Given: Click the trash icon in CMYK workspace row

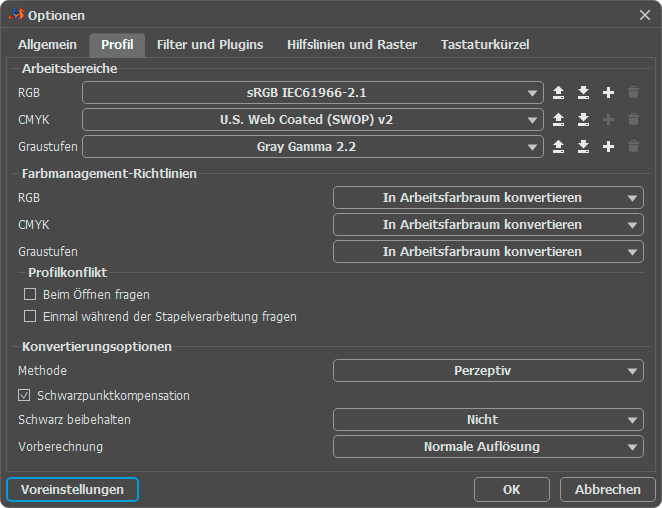Looking at the screenshot, I should pyautogui.click(x=633, y=120).
